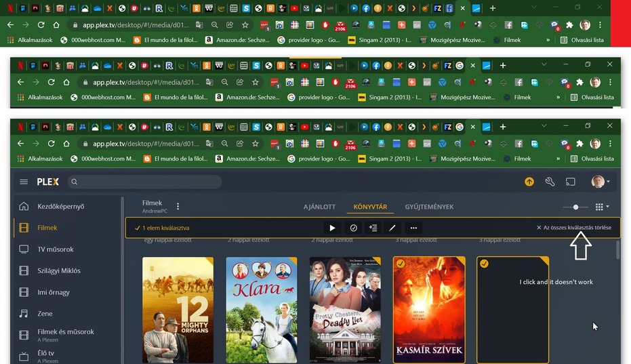Open Alkalmazások in the bottom window's bookmarks bar
631x364 pixels.
pos(41,159)
